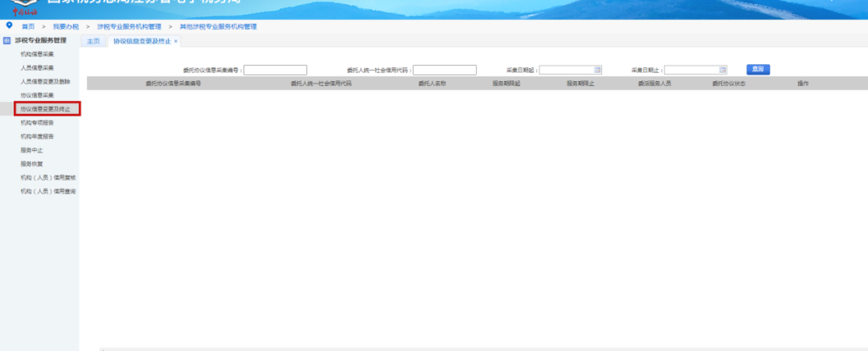Click 涉税专业服务管理 sidebar heading
The height and width of the screenshot is (351, 868).
point(40,40)
